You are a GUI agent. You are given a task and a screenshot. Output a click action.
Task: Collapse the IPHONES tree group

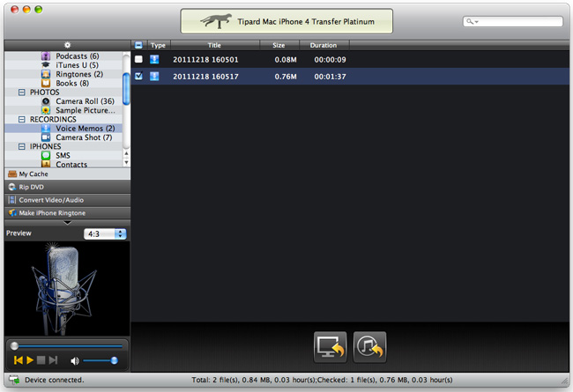click(x=22, y=146)
